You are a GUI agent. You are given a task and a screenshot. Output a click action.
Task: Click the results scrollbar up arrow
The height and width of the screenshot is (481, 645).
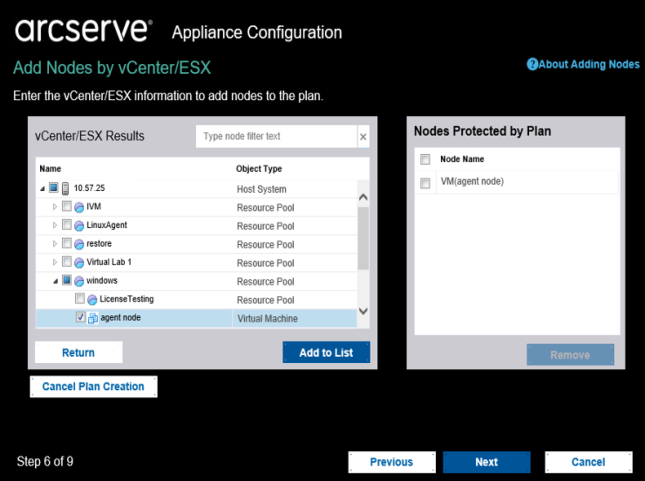[363, 197]
